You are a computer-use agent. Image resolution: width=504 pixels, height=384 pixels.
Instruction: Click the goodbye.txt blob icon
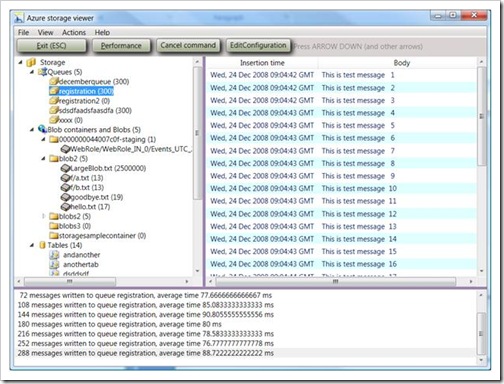point(65,197)
